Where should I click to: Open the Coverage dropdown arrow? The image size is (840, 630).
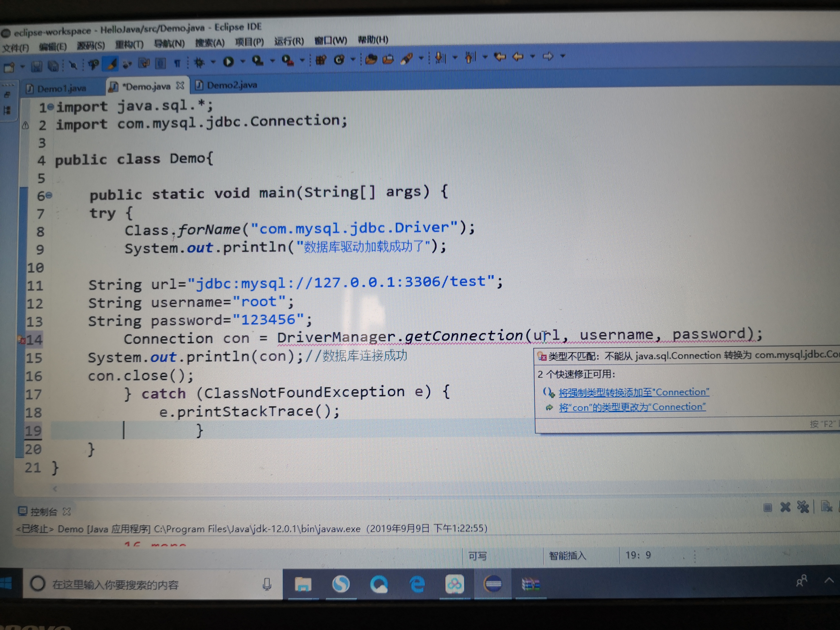coord(272,60)
